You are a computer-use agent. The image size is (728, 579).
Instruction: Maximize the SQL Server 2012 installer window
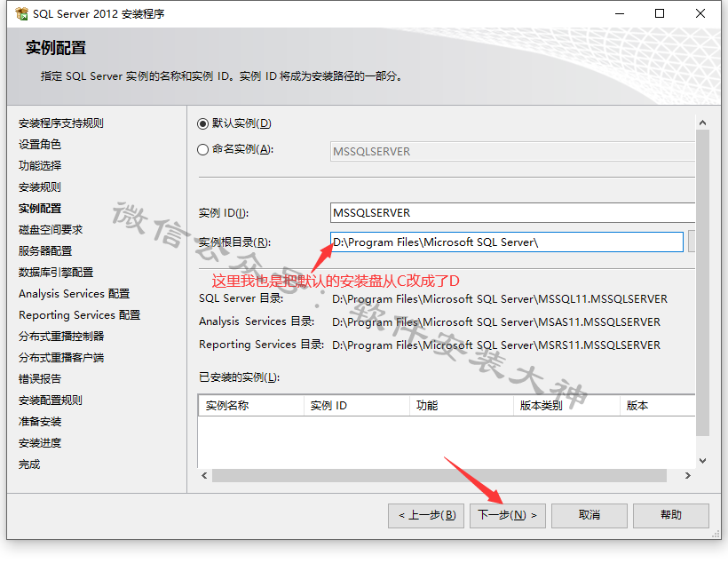[x=660, y=14]
